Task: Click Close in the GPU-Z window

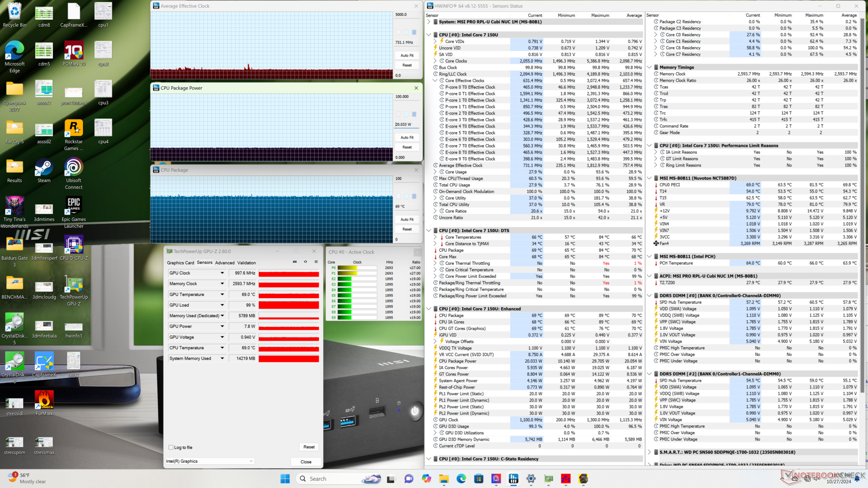Action: 306,462
